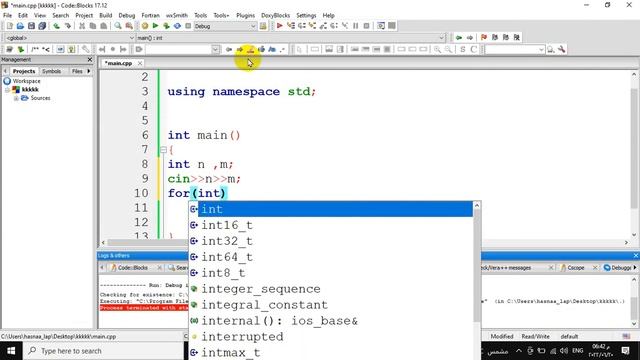
Task: Click the wrench options icon
Action: [562, 49]
